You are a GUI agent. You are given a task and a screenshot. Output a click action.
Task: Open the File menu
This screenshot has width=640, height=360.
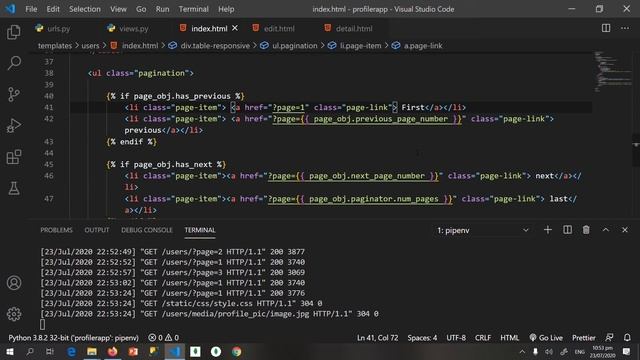(x=31, y=9)
